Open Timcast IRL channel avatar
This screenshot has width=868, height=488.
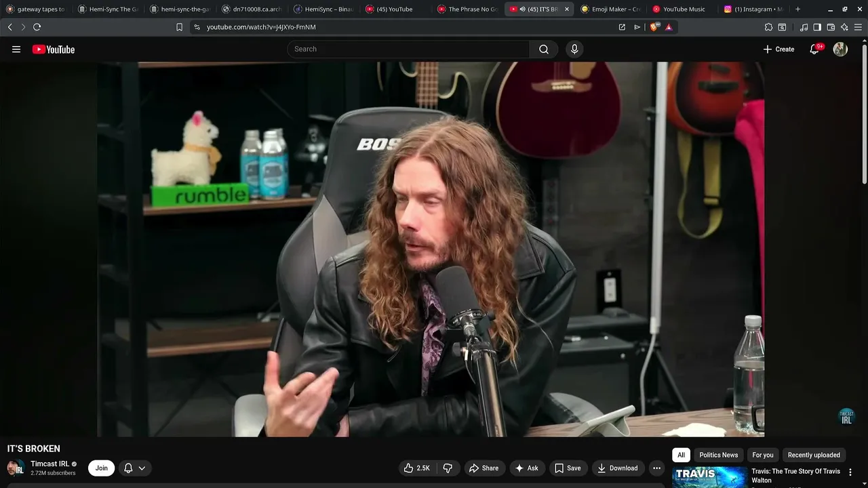(x=16, y=468)
